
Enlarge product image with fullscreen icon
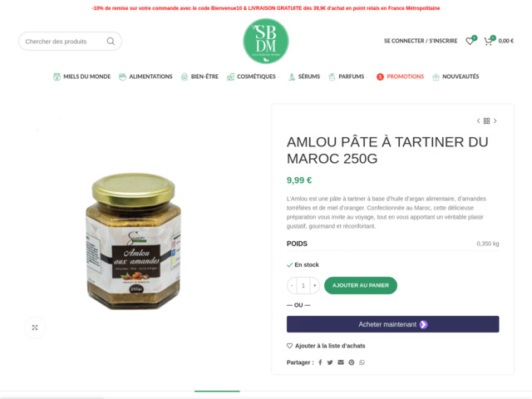click(x=35, y=328)
